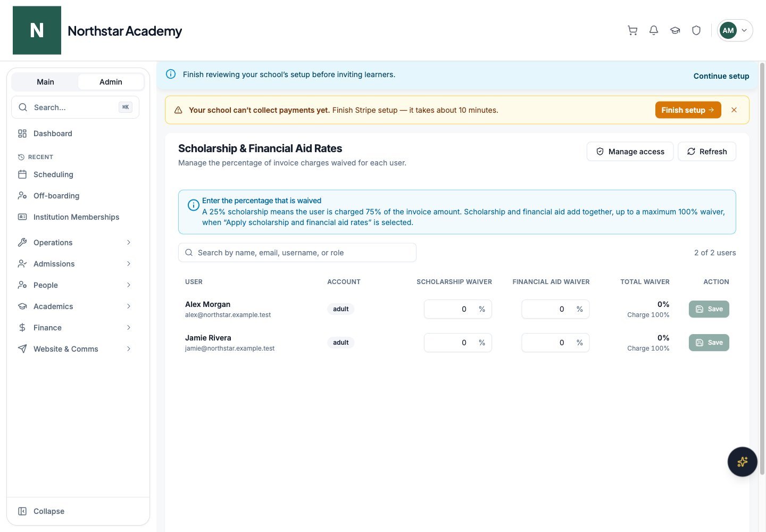
Task: Click the shield icon in header
Action: (696, 30)
